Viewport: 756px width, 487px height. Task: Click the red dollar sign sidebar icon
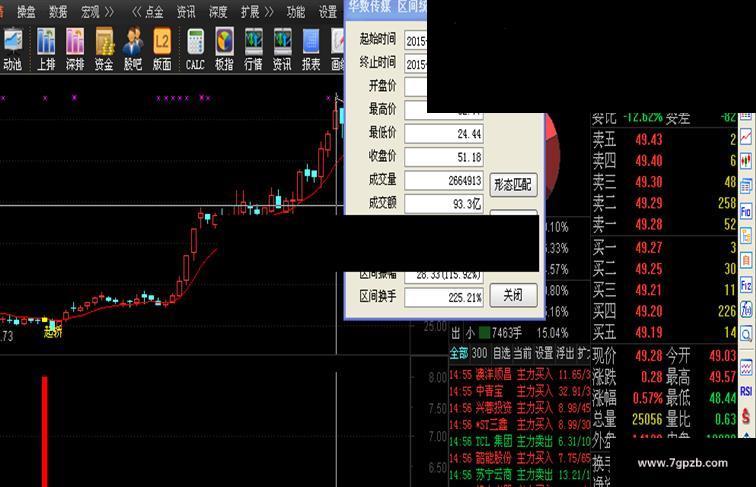(746, 416)
